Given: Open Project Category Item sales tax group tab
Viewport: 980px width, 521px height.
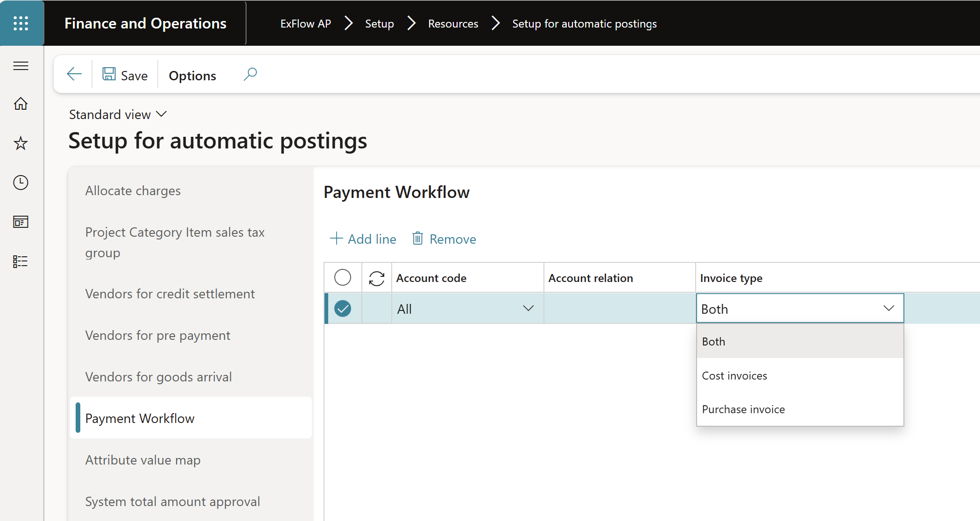Looking at the screenshot, I should (x=190, y=242).
